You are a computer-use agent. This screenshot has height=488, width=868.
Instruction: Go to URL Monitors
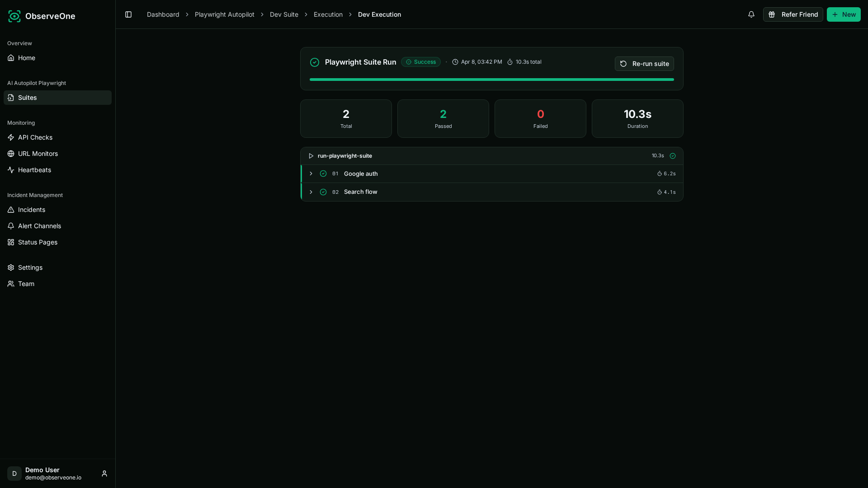pos(57,154)
